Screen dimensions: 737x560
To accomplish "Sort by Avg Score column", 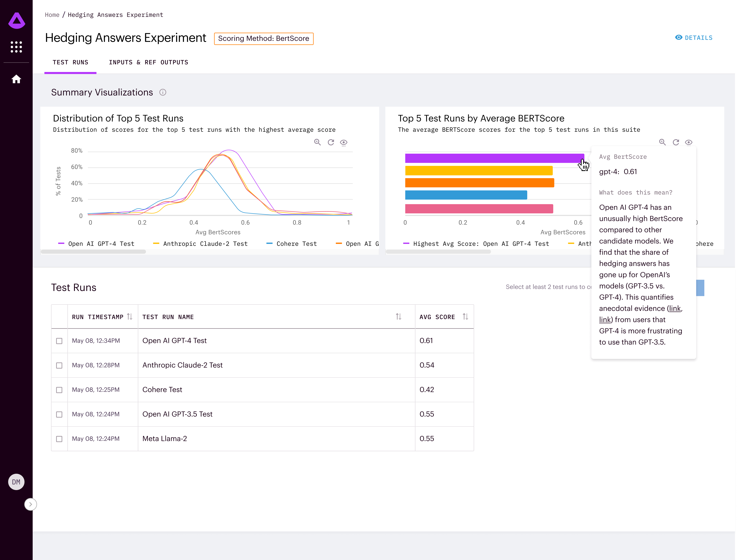I will [x=465, y=317].
